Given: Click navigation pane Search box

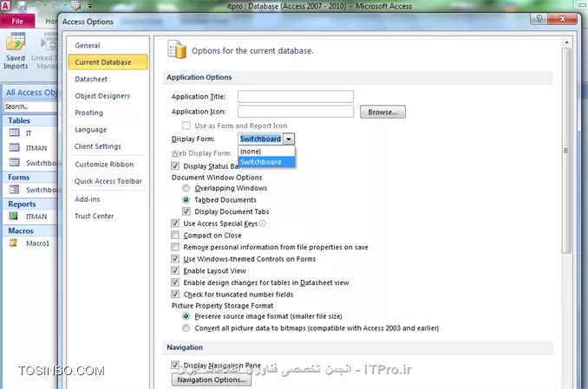Looking at the screenshot, I should pos(30,107).
